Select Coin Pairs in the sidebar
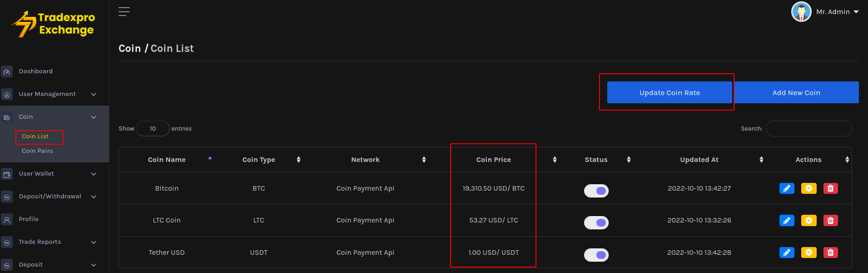This screenshot has width=868, height=273. [37, 151]
